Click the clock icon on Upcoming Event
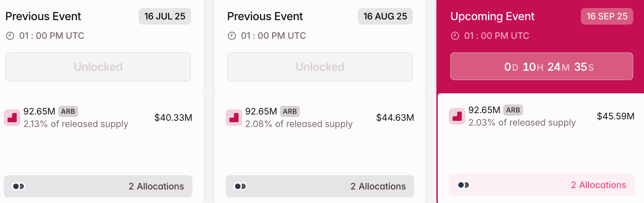Viewport: 644px width, 203px height. pos(455,36)
